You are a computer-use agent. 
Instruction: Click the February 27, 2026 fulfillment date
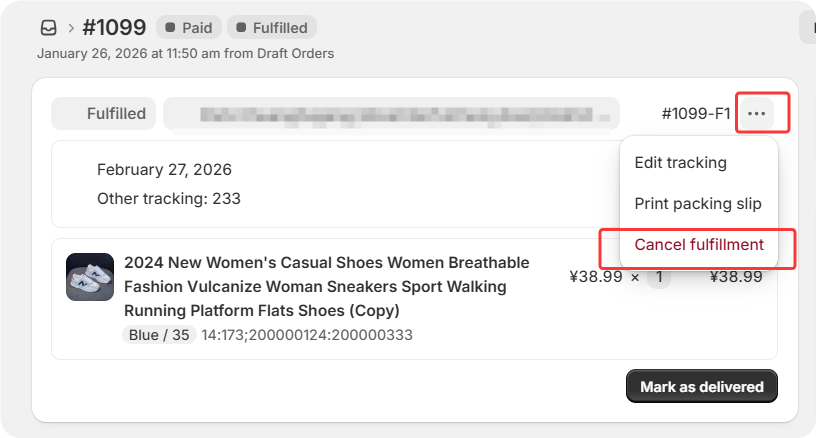(164, 170)
